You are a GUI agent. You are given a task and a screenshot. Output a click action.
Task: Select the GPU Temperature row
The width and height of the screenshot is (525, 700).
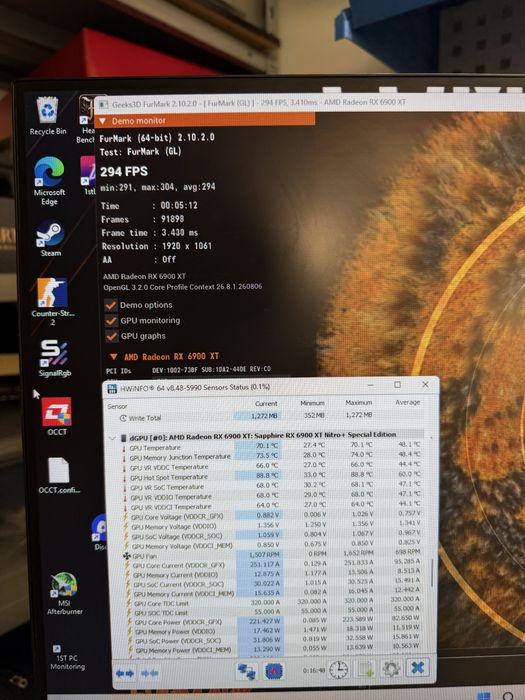271,446
